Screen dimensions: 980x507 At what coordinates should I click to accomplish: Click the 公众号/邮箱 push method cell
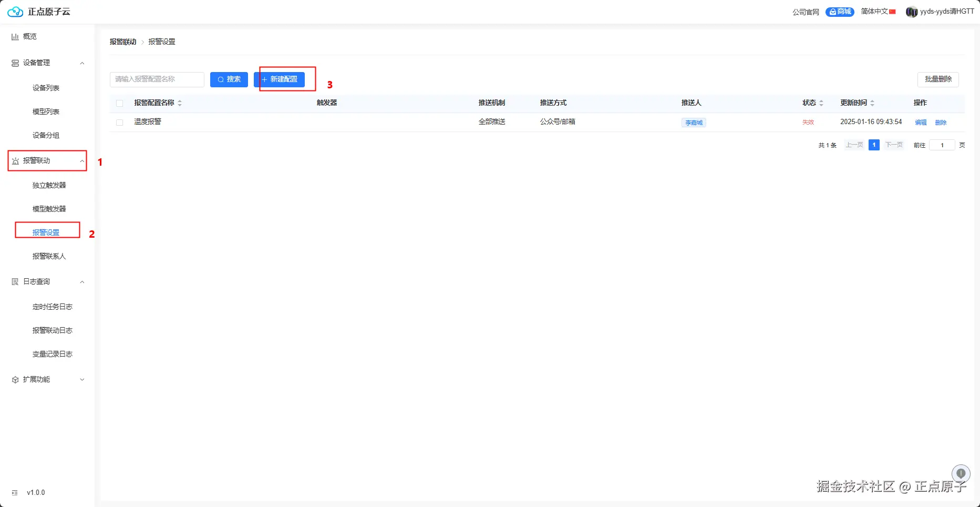point(558,122)
